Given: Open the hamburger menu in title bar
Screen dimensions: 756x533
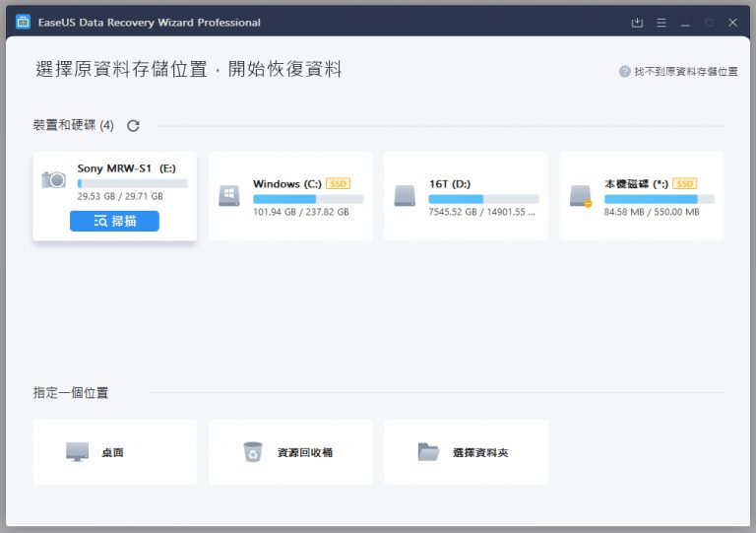Looking at the screenshot, I should coord(661,23).
